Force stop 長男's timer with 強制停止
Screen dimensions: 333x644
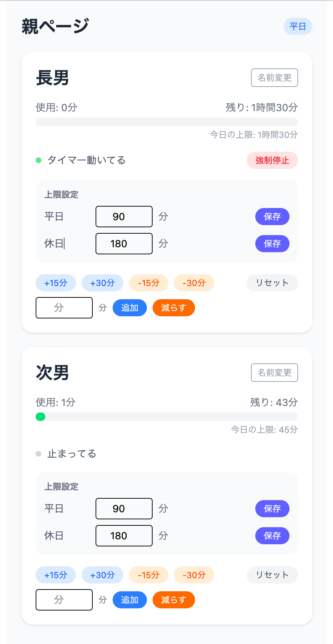click(272, 160)
